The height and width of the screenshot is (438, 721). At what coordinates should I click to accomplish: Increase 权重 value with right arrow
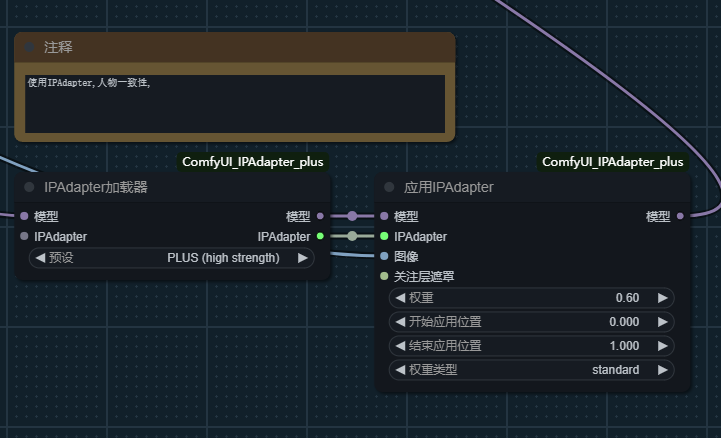point(663,298)
